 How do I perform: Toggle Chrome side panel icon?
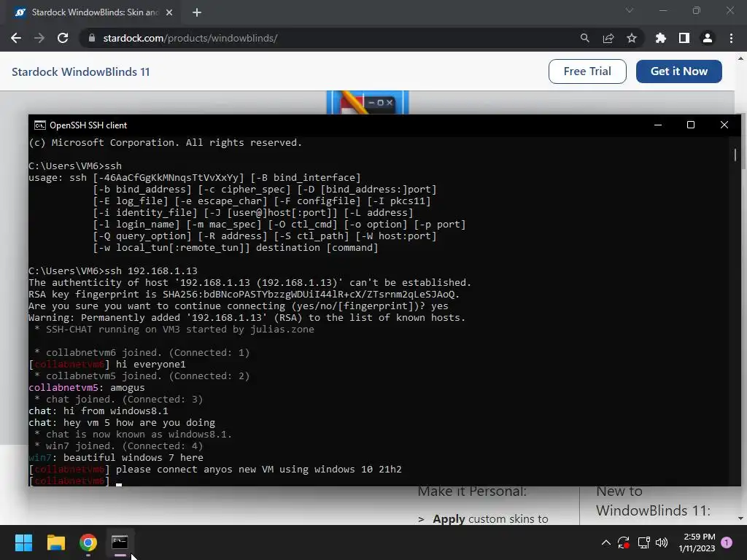[x=684, y=38]
